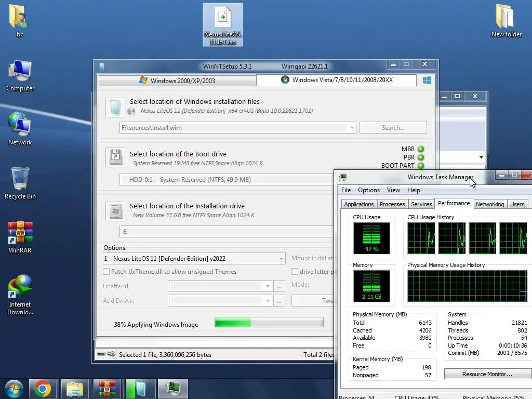The height and width of the screenshot is (399, 532).
Task: Open the Networking tab in Task Manager
Action: tap(489, 204)
